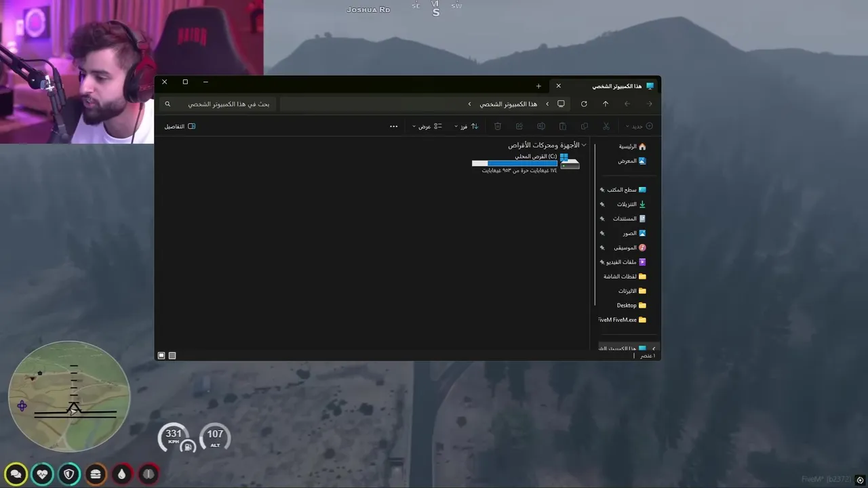Click the streamer webcam overlay
The image size is (868, 488).
(132, 71)
